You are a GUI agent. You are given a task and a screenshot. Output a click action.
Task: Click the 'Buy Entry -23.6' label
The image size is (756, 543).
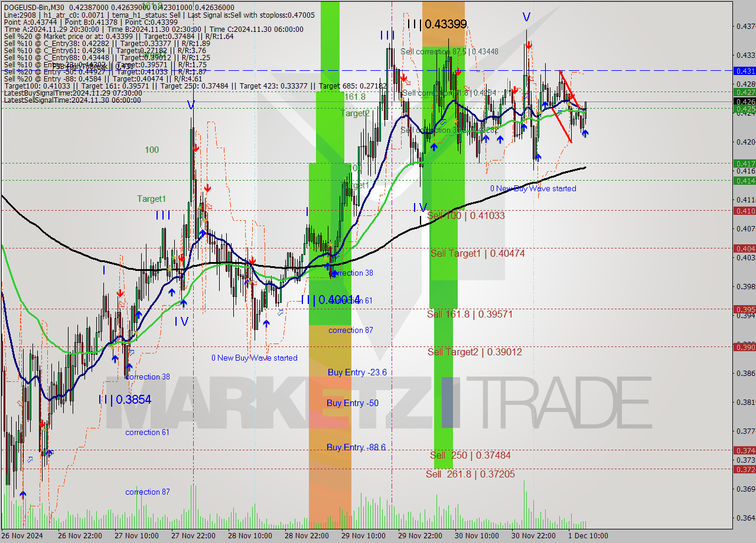point(357,372)
